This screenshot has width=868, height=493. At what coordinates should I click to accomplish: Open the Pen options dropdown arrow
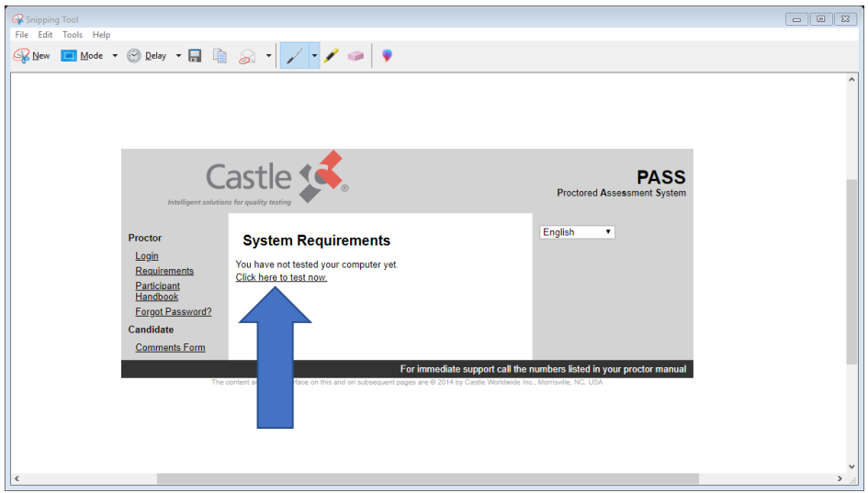[x=314, y=56]
